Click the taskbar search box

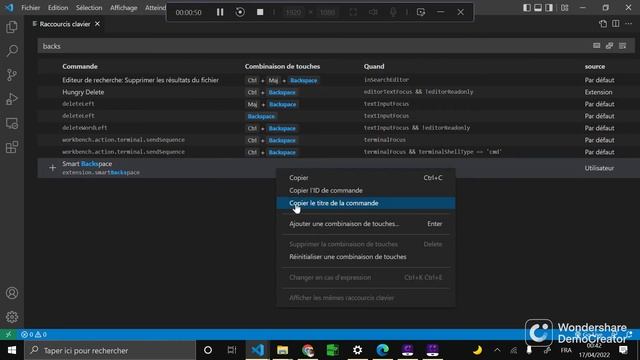tap(110, 350)
